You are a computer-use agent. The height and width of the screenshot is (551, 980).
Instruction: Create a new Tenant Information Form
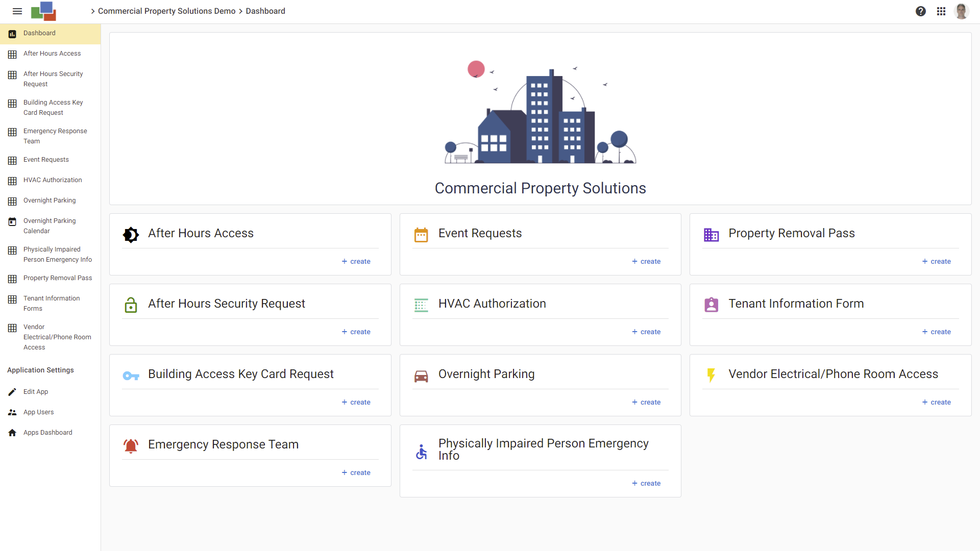[936, 332]
